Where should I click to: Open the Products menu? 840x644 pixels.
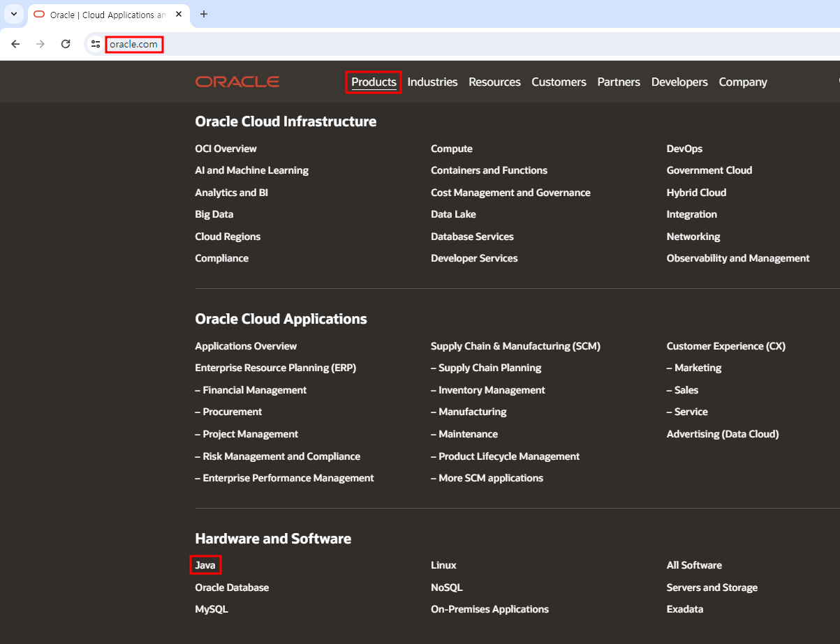374,82
